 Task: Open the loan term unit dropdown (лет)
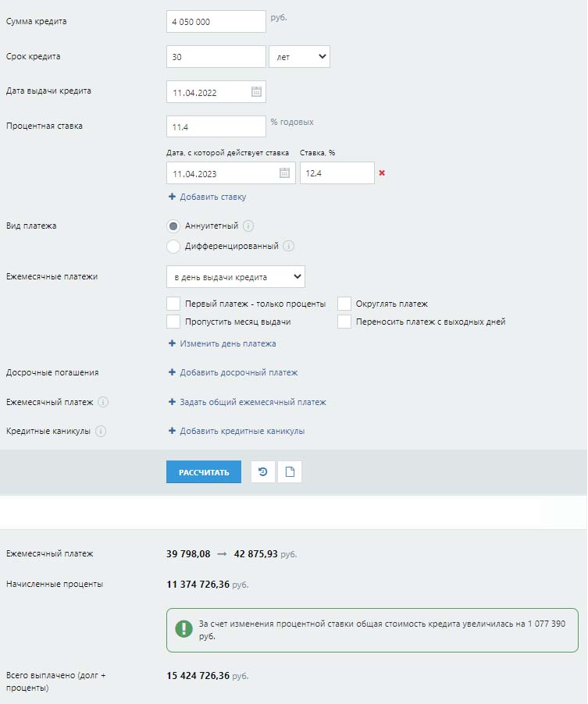(299, 57)
